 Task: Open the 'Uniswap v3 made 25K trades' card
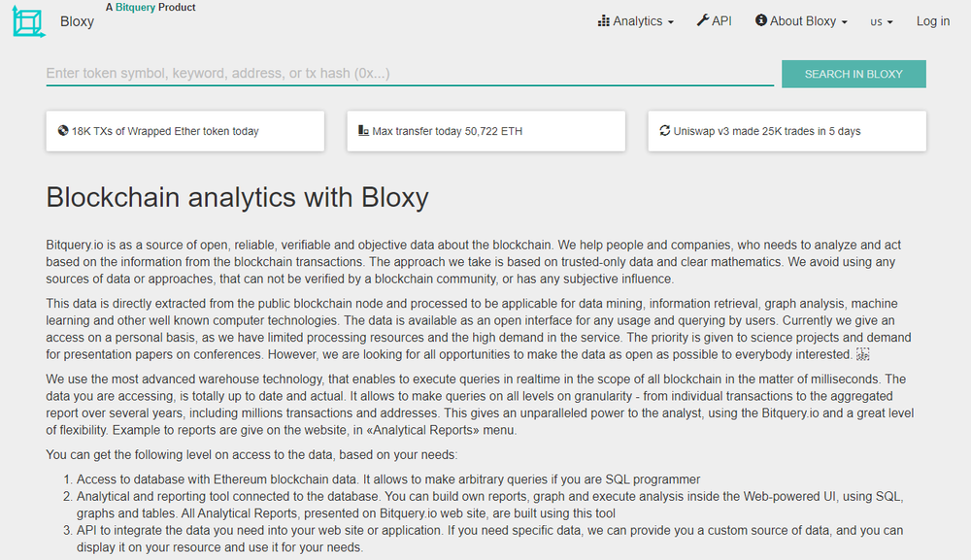tap(787, 131)
